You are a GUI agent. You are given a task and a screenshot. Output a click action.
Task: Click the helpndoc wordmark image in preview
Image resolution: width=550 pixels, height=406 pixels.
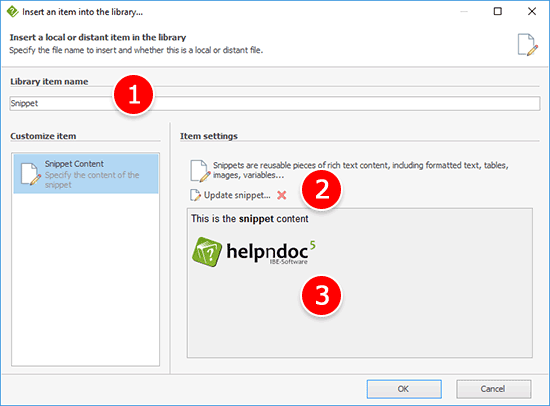[271, 252]
